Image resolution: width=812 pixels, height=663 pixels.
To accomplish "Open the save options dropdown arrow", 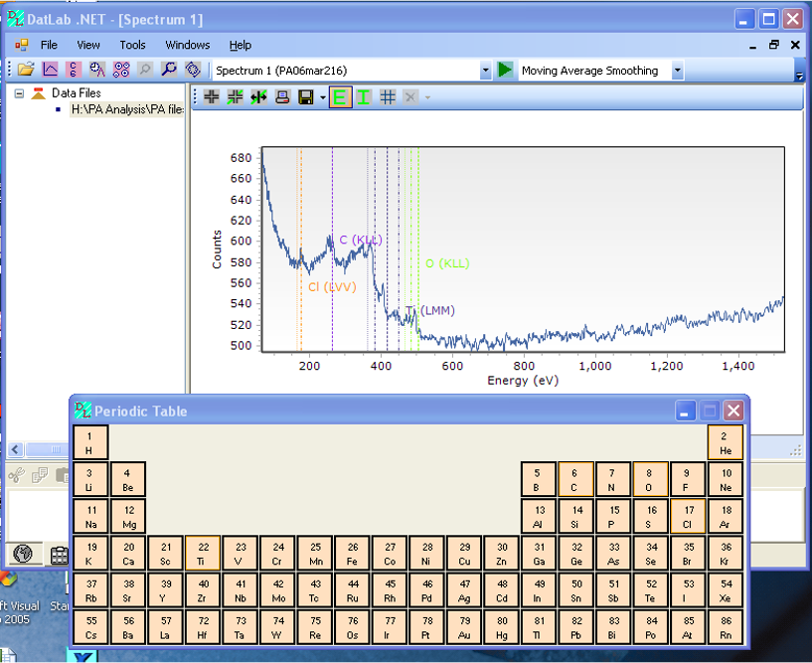I will (323, 97).
